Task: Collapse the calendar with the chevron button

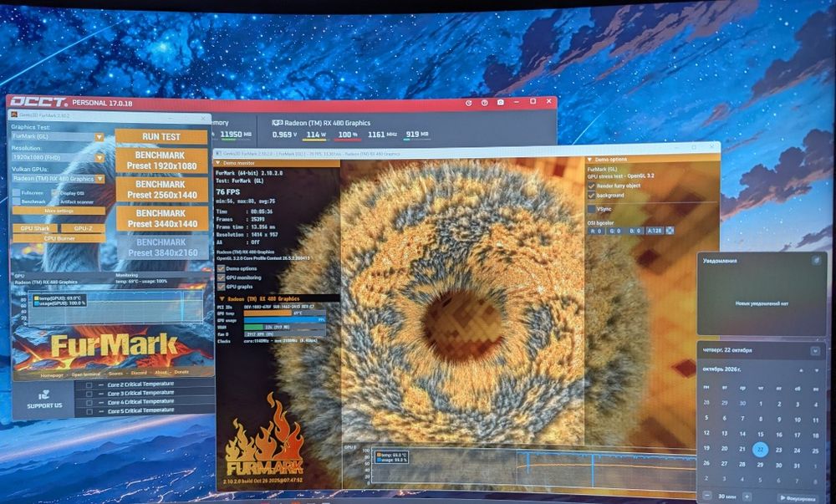Action: [x=814, y=350]
